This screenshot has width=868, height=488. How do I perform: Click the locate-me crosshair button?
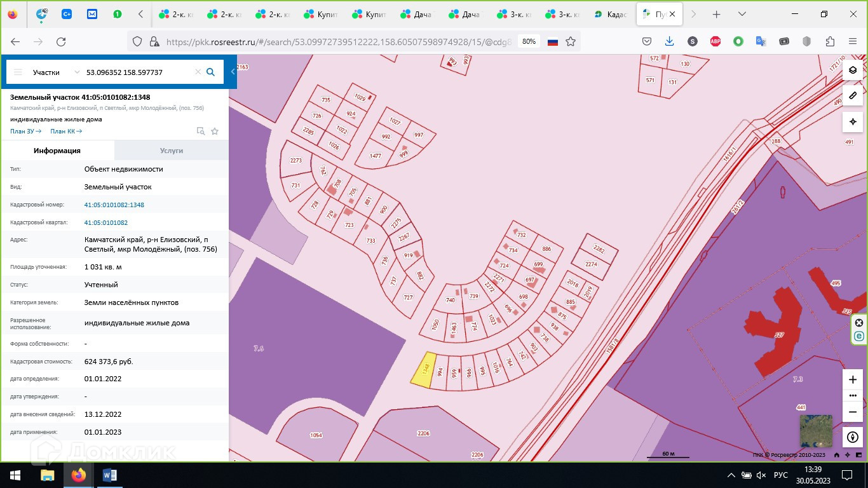853,121
